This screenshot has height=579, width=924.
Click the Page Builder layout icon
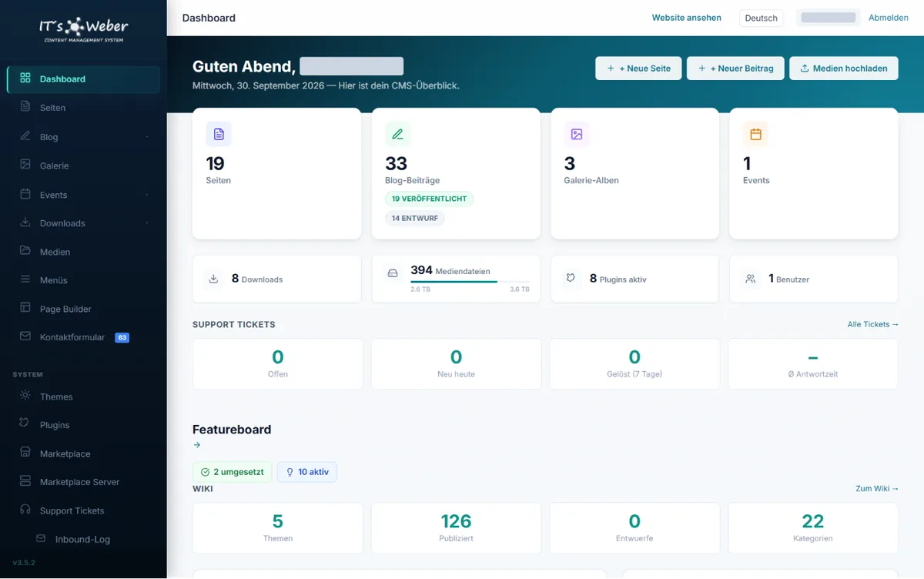coord(25,308)
